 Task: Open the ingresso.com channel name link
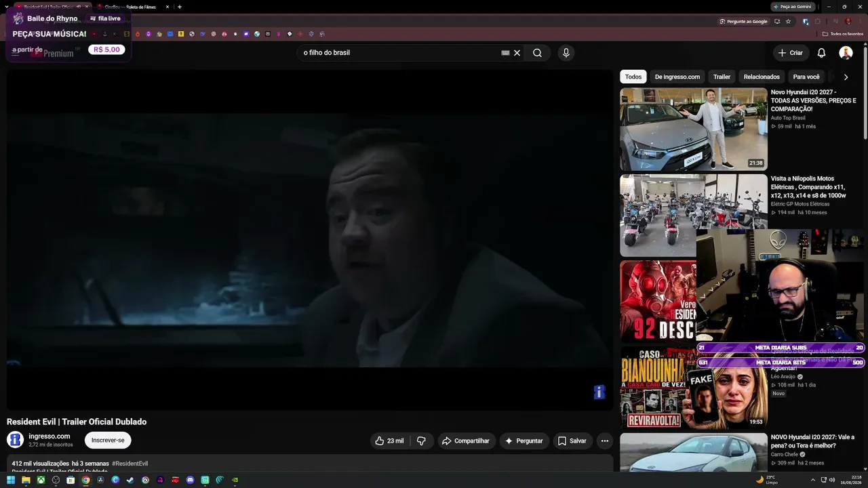pyautogui.click(x=50, y=436)
